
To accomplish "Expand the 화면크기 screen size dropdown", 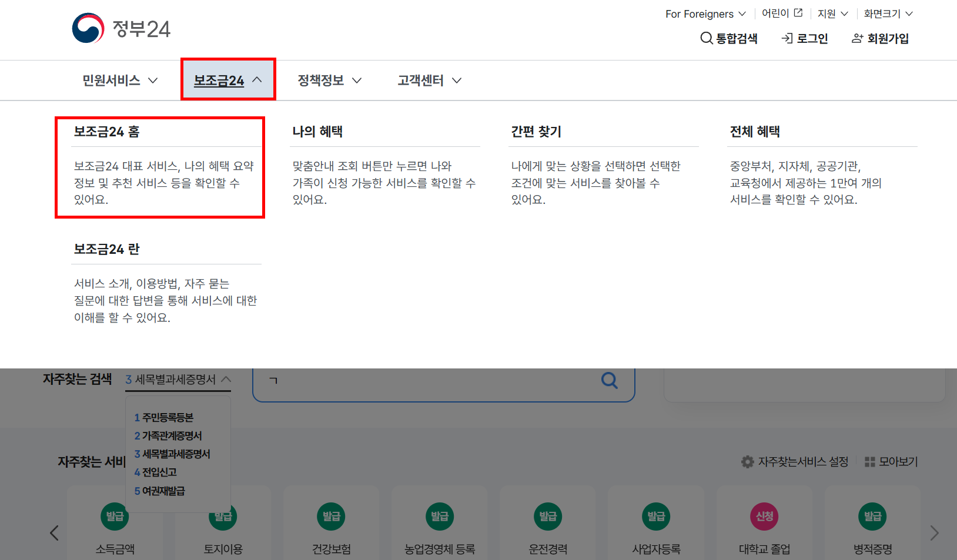I will tap(888, 14).
